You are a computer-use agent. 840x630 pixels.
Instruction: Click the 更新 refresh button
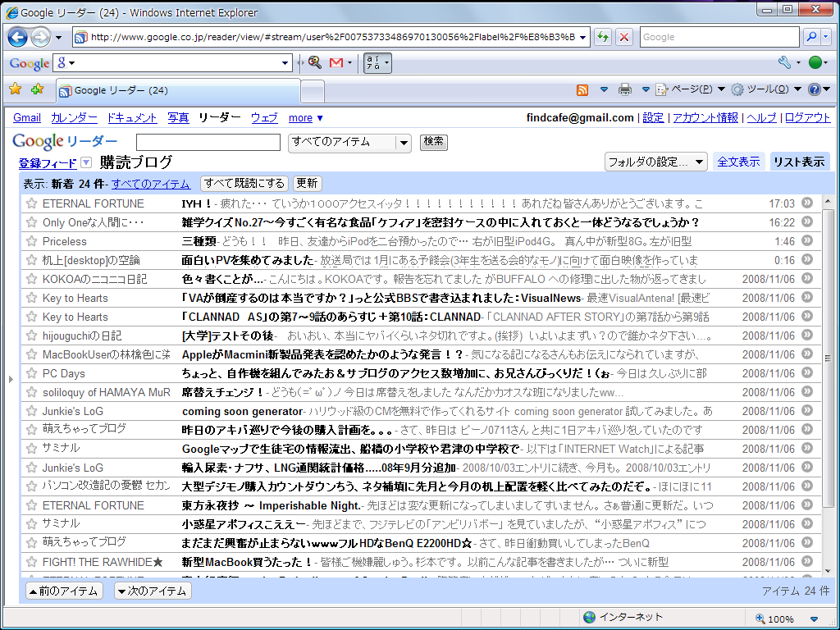[x=307, y=183]
